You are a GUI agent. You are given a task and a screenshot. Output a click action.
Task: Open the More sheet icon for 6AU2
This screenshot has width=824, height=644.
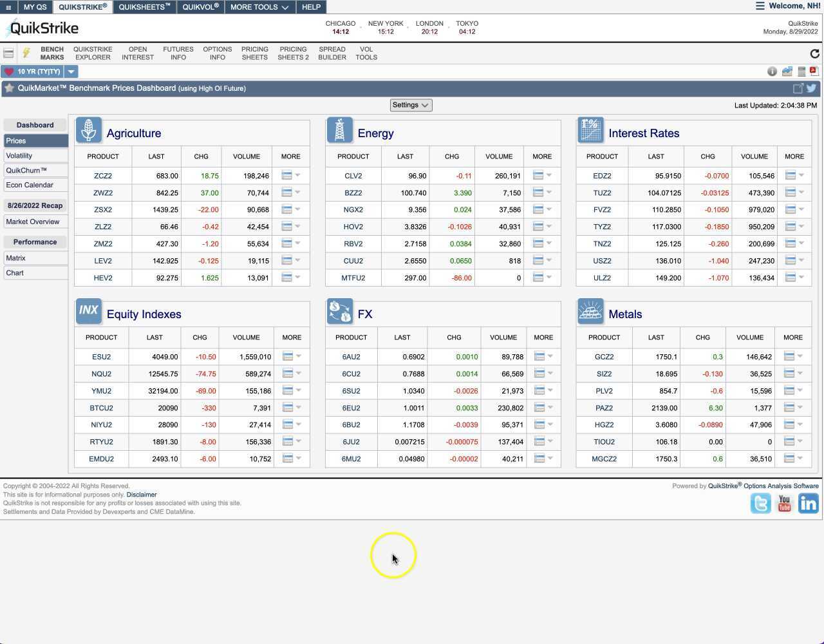tap(539, 356)
